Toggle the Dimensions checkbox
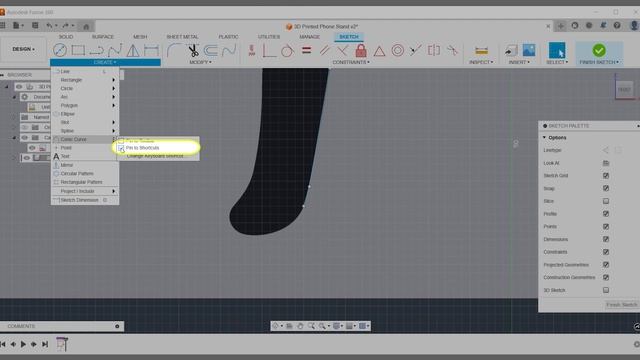 [x=606, y=239]
